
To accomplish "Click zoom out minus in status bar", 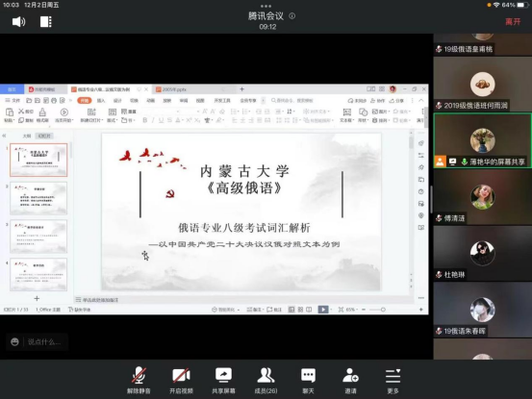I will click(364, 310).
